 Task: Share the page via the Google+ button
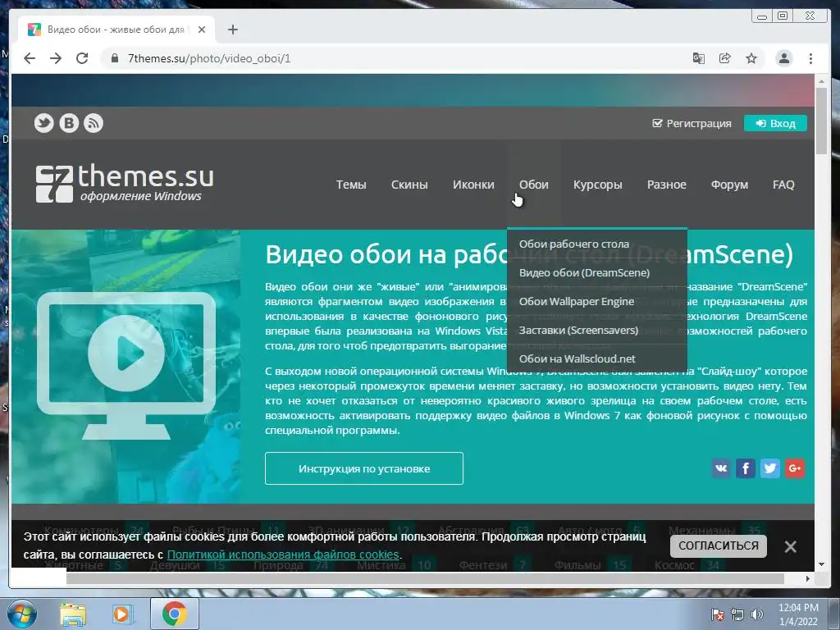[795, 468]
